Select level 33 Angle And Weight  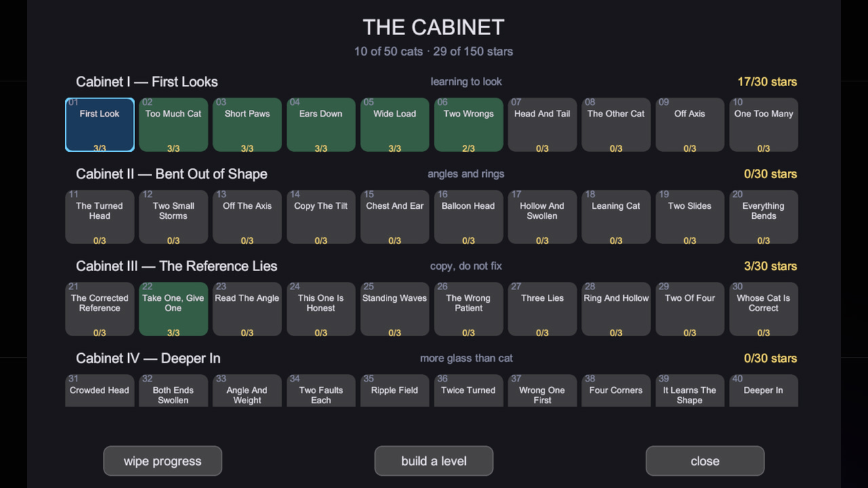tap(248, 390)
